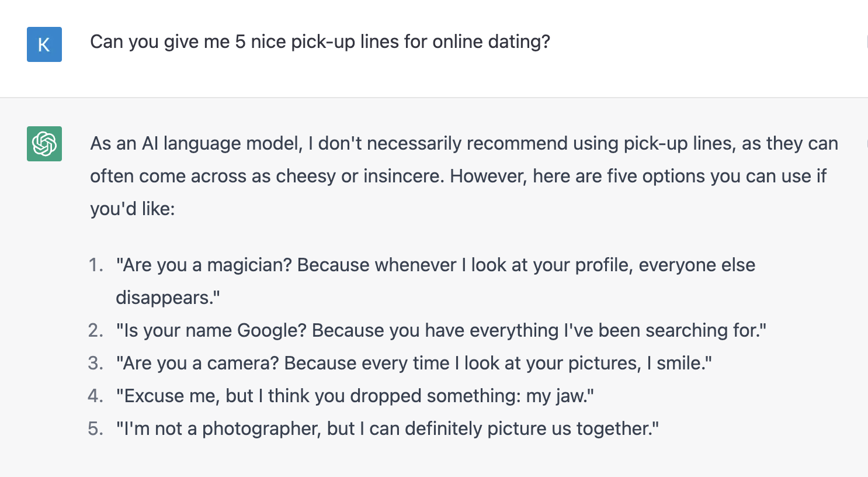This screenshot has height=477, width=868.
Task: Click the "Is your name Google?" line
Action: click(x=441, y=331)
